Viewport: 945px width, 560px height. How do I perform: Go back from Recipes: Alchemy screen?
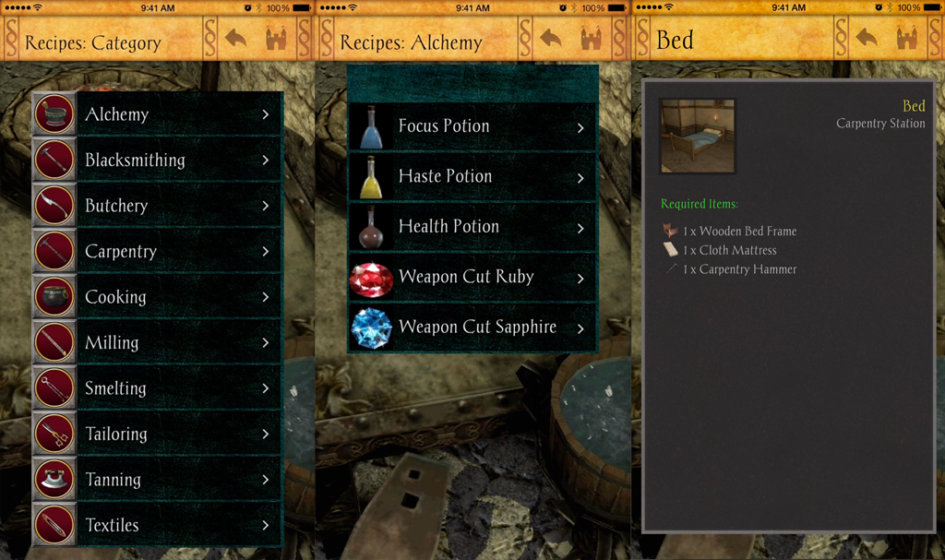(551, 38)
